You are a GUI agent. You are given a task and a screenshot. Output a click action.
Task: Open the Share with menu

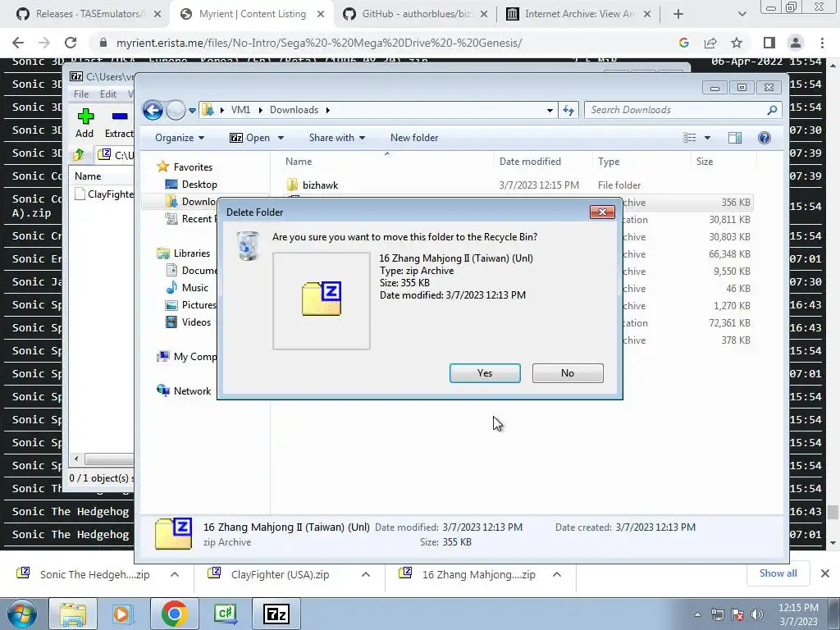coord(337,138)
